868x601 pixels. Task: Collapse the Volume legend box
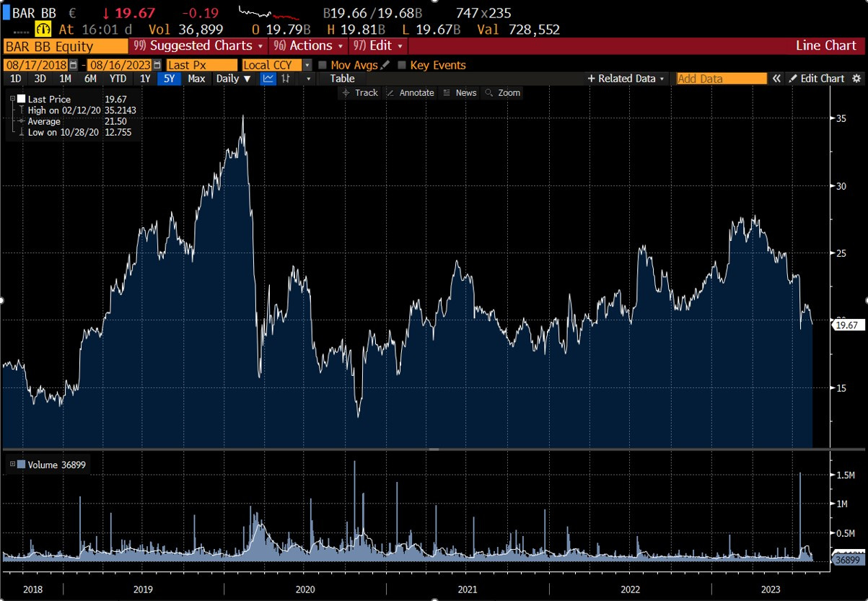[x=12, y=465]
